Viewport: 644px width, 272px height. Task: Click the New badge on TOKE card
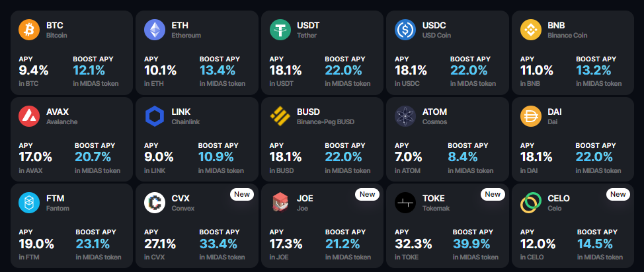pos(493,195)
